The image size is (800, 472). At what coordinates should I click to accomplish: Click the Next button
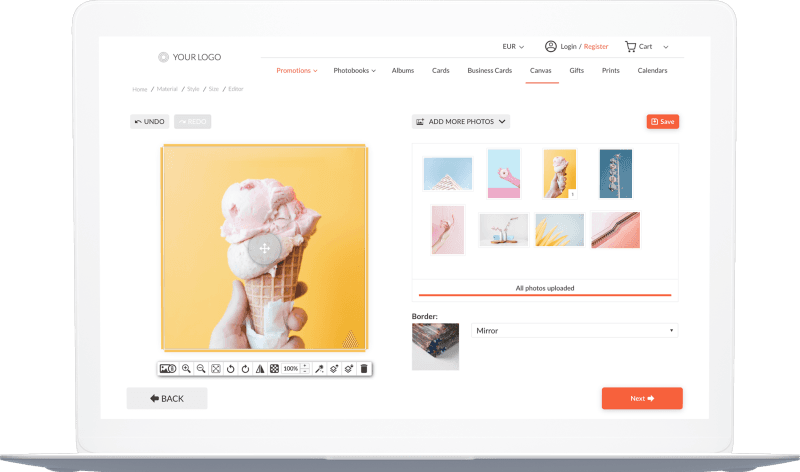tap(641, 398)
